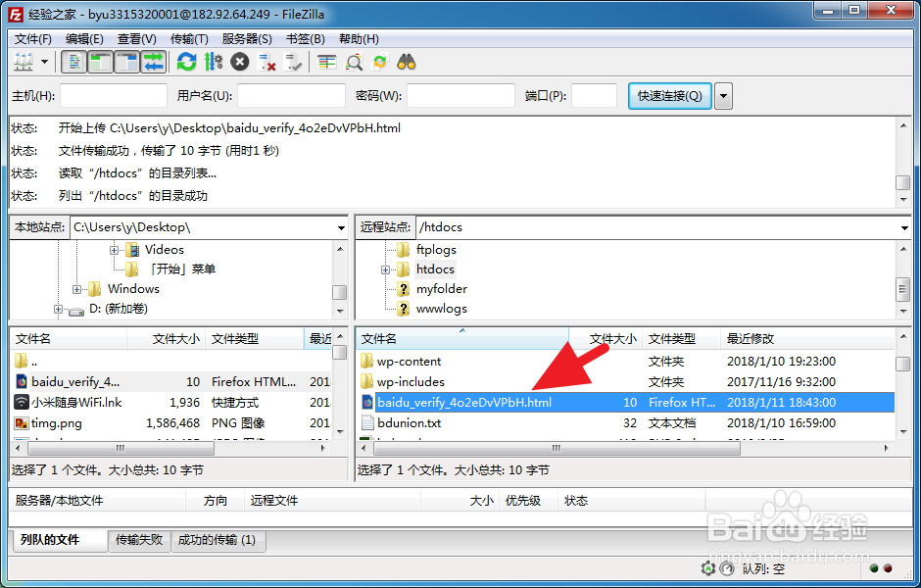921x588 pixels.
Task: Expand htdocs folder in remote tree
Action: click(x=385, y=269)
